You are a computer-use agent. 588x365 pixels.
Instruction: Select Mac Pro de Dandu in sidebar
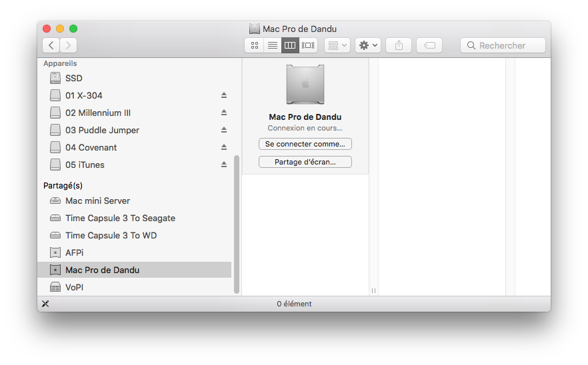tap(134, 270)
